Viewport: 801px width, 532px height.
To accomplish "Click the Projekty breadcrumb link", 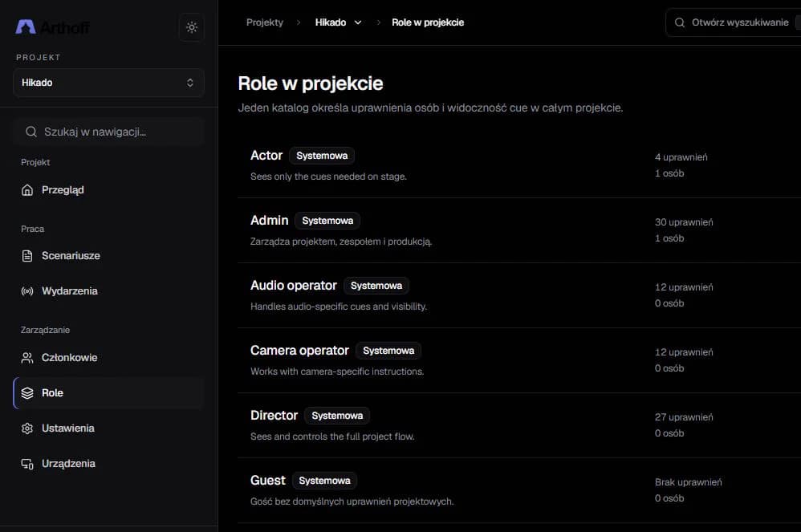I will point(265,22).
